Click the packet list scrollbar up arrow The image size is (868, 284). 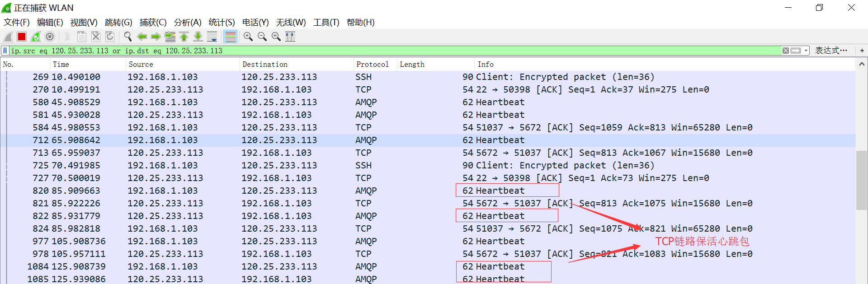pyautogui.click(x=862, y=64)
